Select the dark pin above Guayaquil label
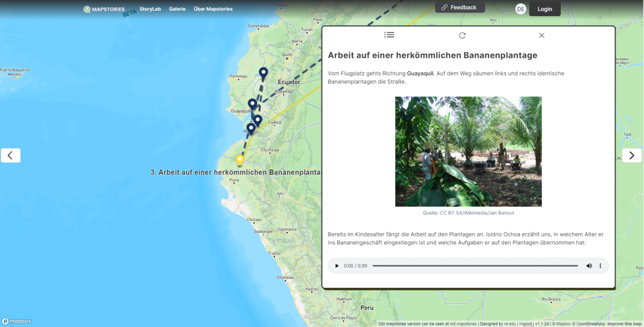644x327 pixels. tap(252, 105)
